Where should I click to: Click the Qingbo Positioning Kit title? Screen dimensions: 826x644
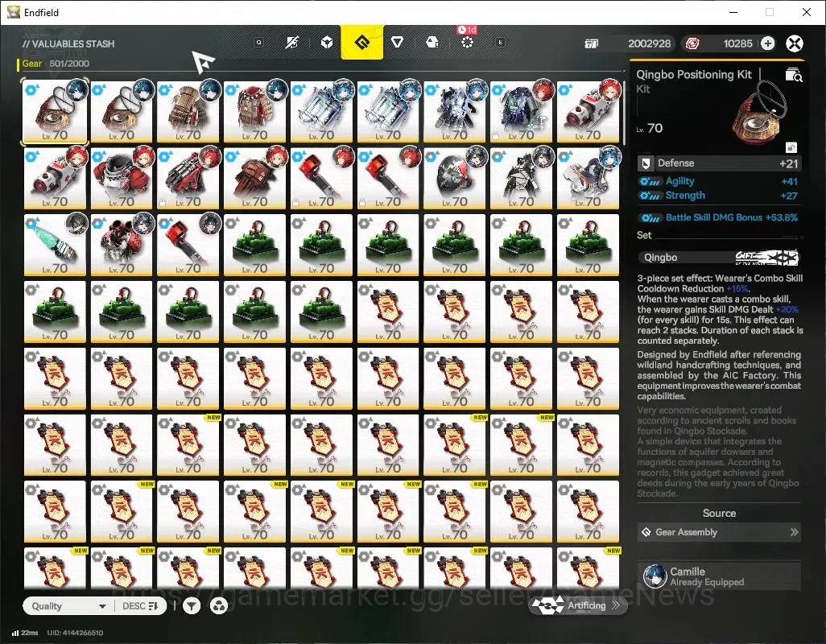pos(694,75)
